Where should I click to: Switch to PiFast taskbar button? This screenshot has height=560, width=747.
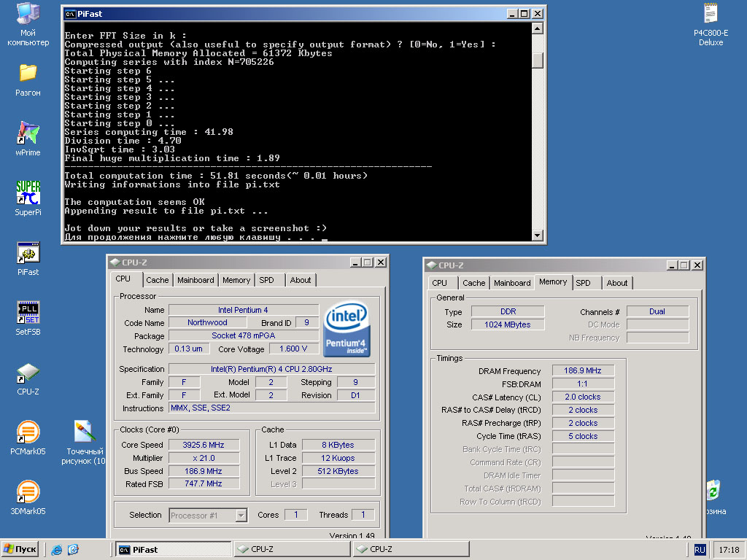coord(173,550)
